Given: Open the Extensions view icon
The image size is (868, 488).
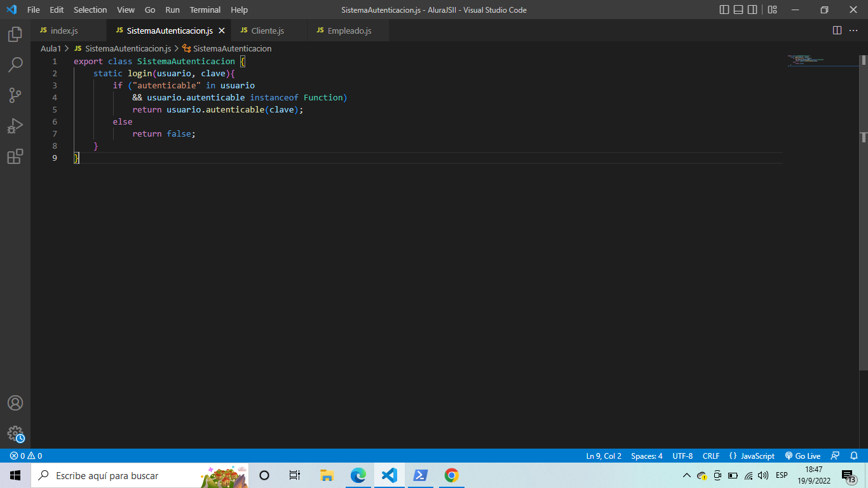Looking at the screenshot, I should (x=15, y=156).
